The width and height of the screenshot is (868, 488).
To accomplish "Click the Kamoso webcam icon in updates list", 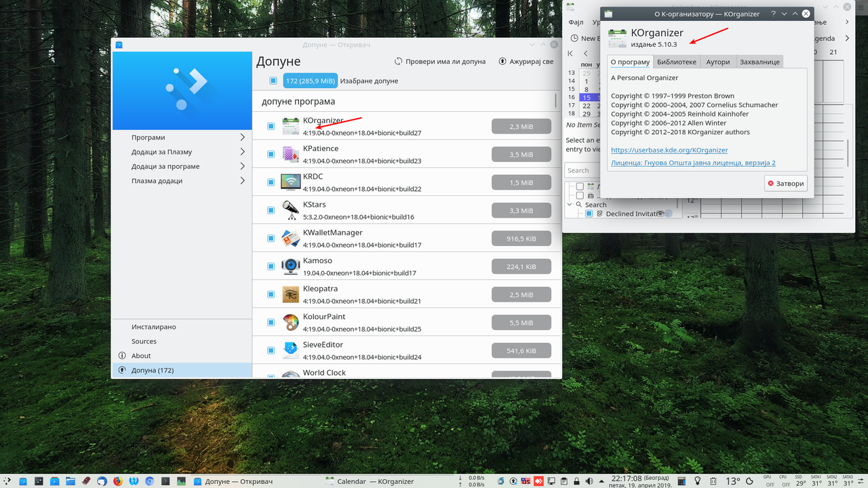I will click(x=290, y=266).
